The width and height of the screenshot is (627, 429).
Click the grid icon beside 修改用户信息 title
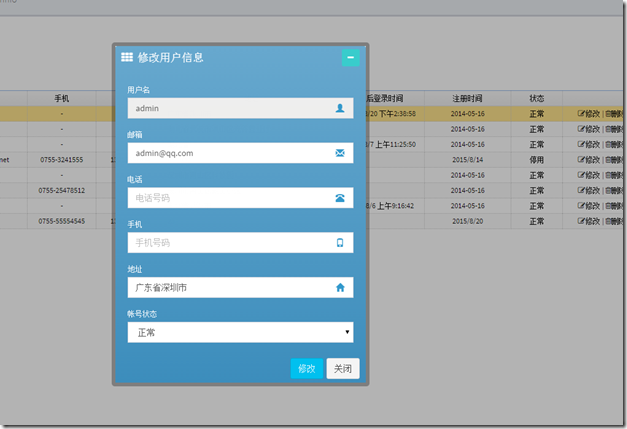point(127,57)
